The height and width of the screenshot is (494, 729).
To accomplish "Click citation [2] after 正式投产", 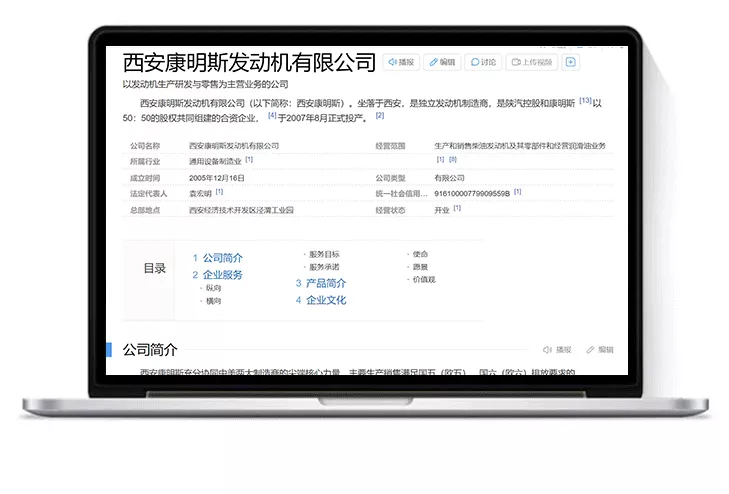I will tap(380, 115).
